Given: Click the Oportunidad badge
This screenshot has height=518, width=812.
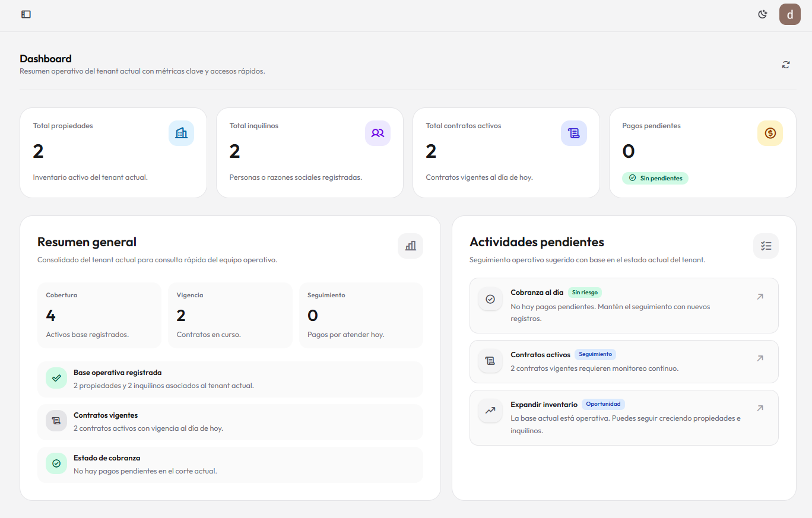Looking at the screenshot, I should pyautogui.click(x=603, y=404).
